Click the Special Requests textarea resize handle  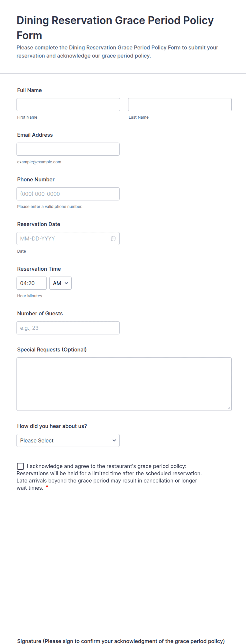[229, 408]
